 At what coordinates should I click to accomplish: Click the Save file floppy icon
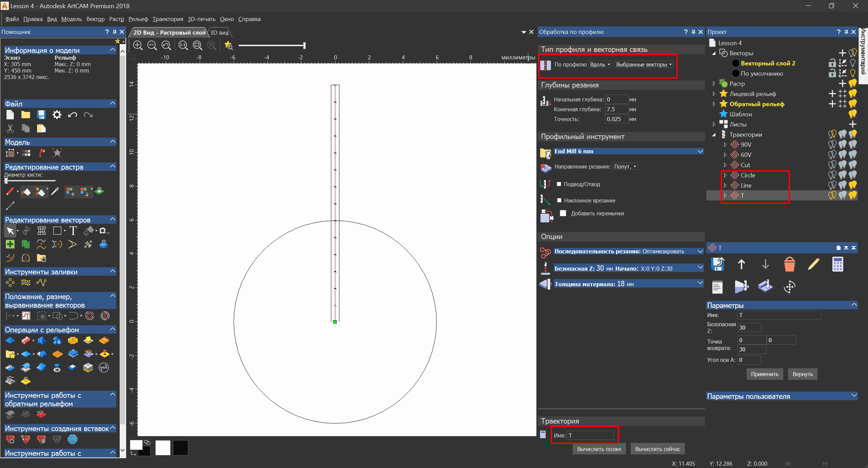pyautogui.click(x=41, y=115)
